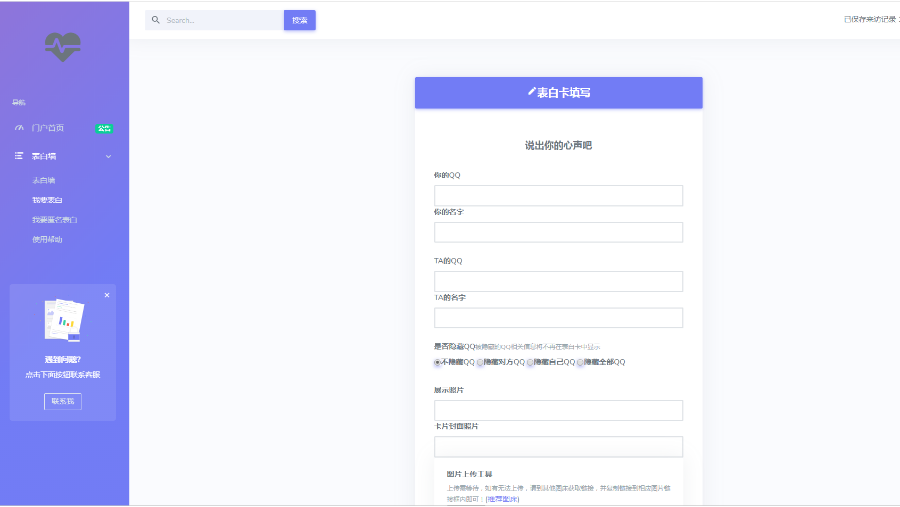Open 门户首页 in the sidebar

tap(48, 128)
